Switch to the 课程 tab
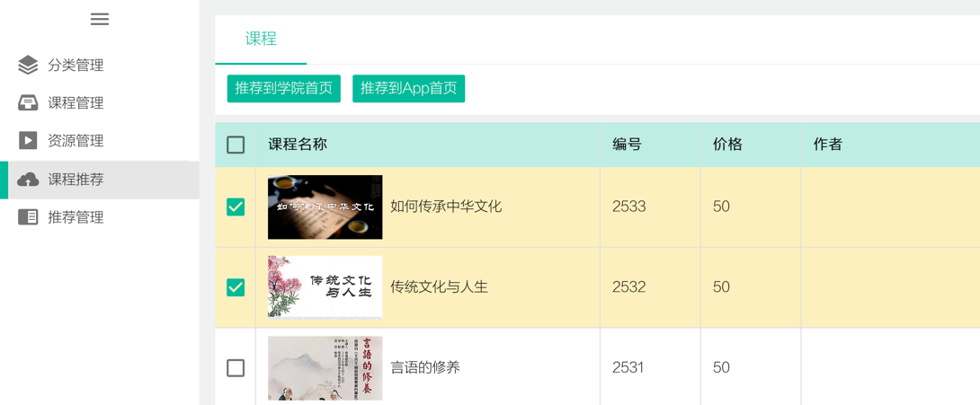 [x=261, y=39]
